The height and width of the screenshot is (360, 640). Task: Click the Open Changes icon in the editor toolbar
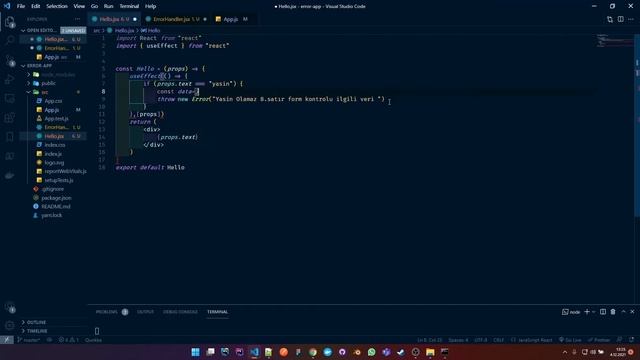(x=610, y=19)
